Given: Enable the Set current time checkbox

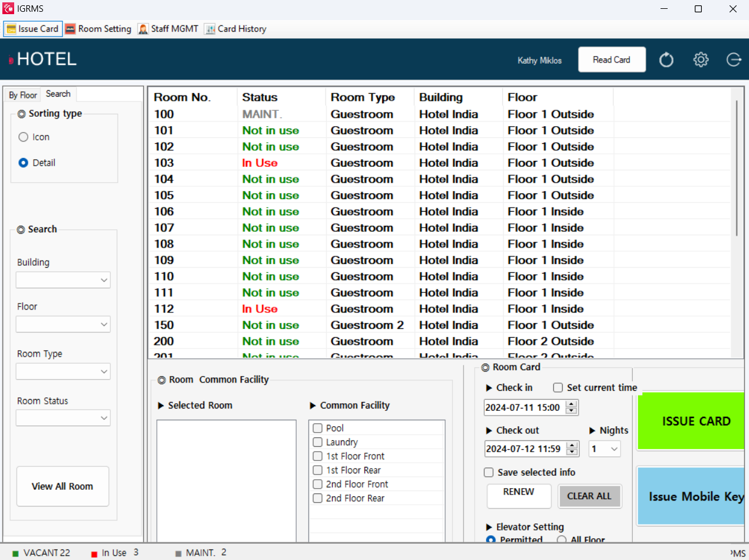Looking at the screenshot, I should (558, 387).
